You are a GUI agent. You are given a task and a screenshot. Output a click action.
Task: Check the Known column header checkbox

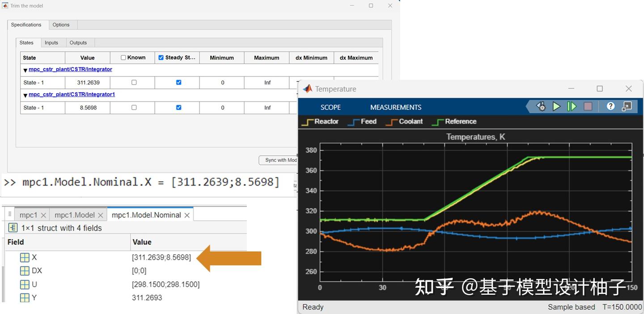[124, 57]
